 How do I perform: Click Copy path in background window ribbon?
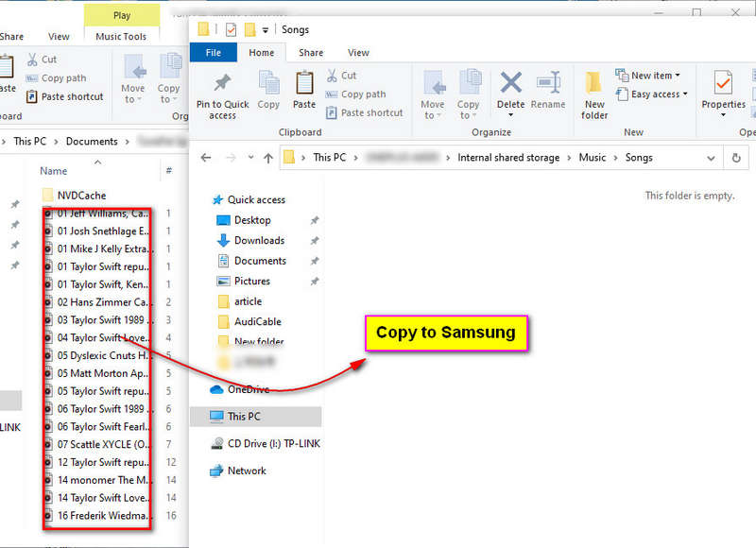[57, 78]
